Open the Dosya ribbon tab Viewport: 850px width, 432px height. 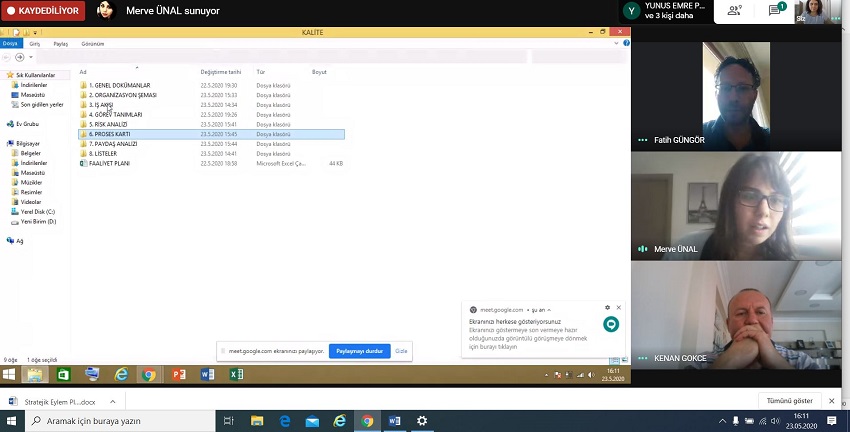click(10, 44)
